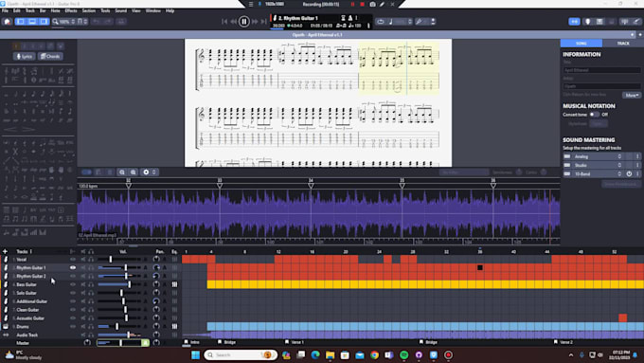Select the Acoustic Guitar track
This screenshot has width=644, height=363.
coord(30,318)
